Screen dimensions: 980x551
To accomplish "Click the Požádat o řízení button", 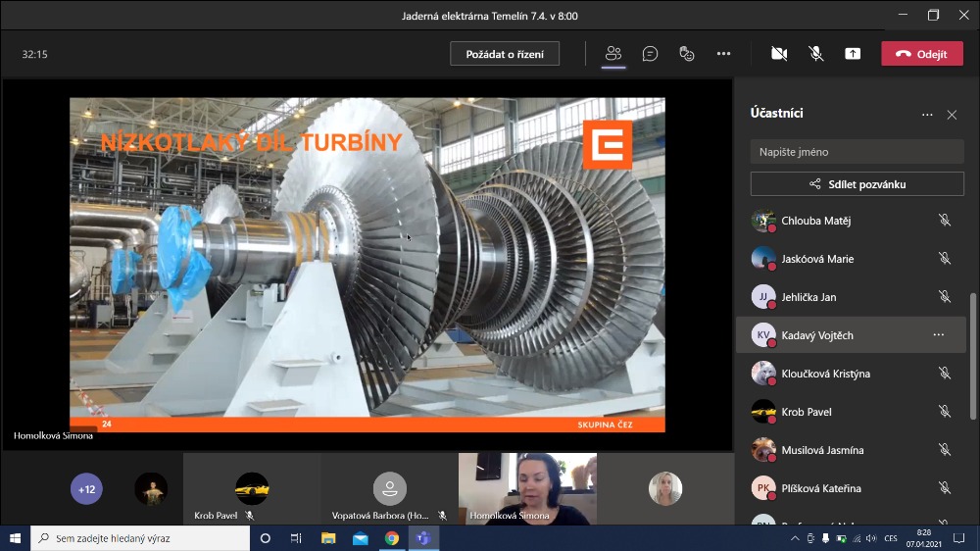I will pyautogui.click(x=505, y=54).
